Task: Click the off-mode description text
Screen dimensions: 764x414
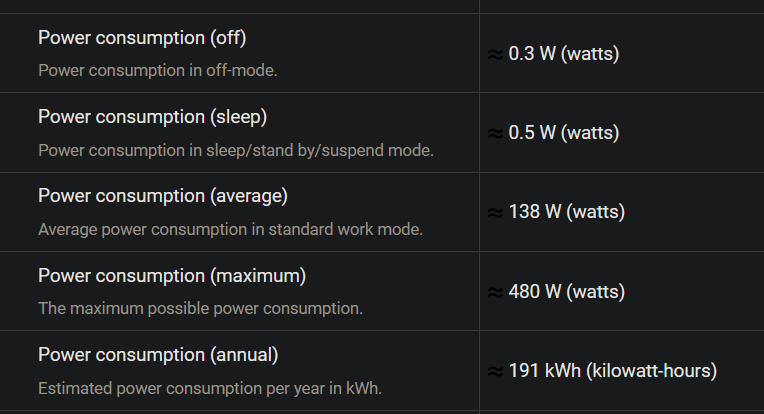Action: coord(158,71)
